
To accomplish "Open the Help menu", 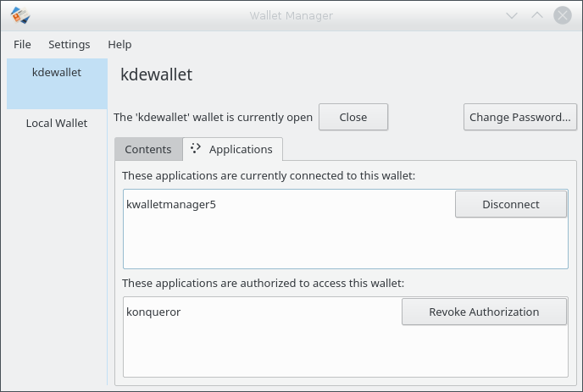I will (119, 44).
